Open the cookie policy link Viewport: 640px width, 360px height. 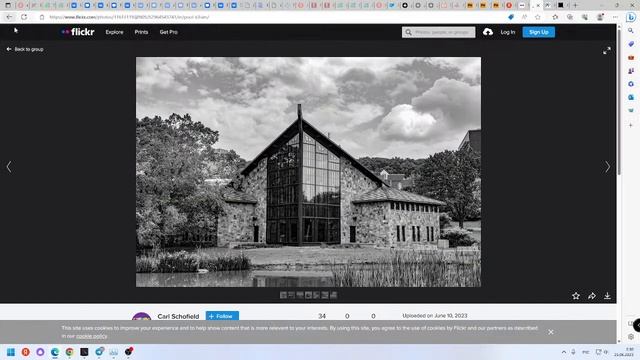coord(91,336)
